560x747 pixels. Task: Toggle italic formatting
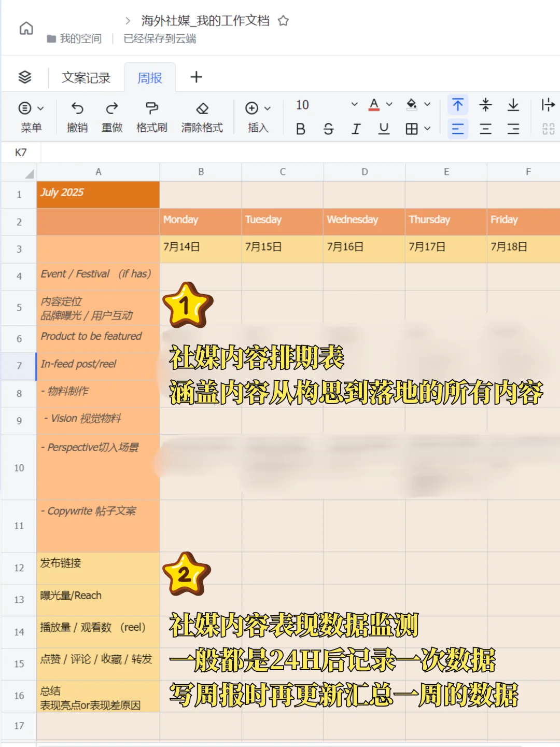coord(356,129)
